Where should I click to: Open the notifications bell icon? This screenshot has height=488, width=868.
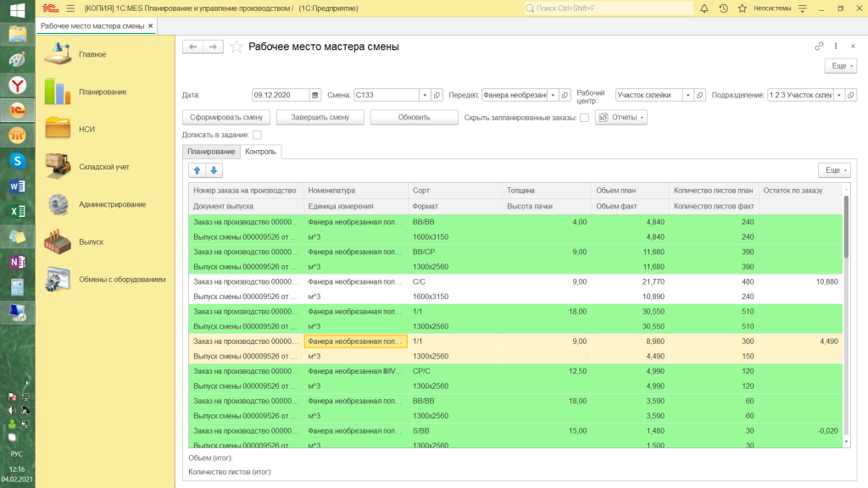pos(704,8)
